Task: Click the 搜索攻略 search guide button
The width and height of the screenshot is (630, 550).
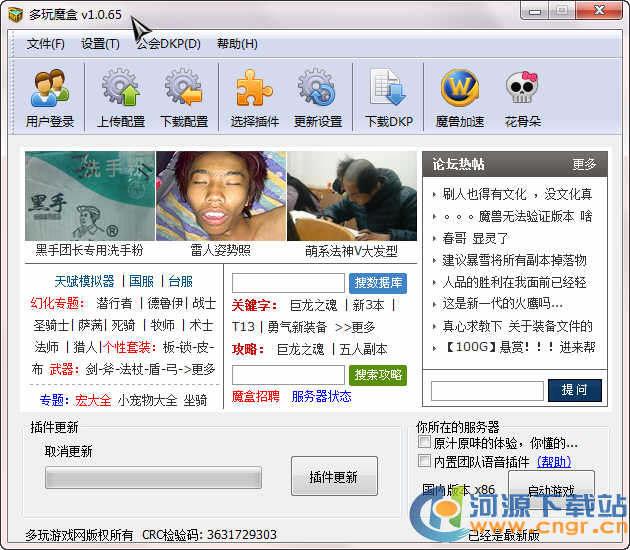Action: pos(378,375)
